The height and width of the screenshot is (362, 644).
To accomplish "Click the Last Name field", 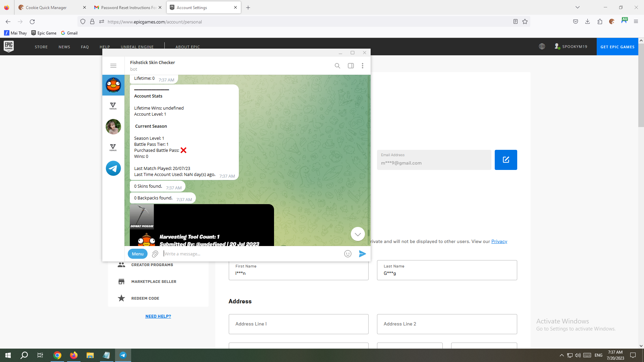I will tap(447, 270).
